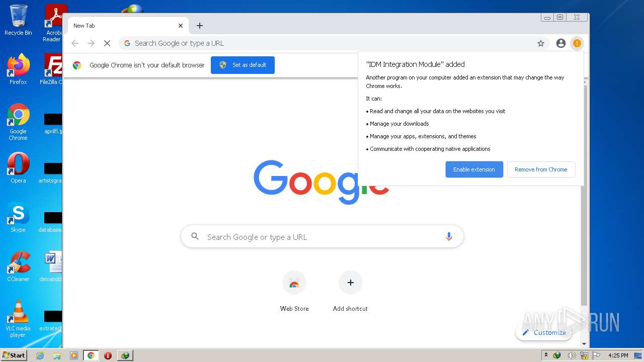Screen dimensions: 644x362
Task: Click Set as default button
Action: coord(243,65)
